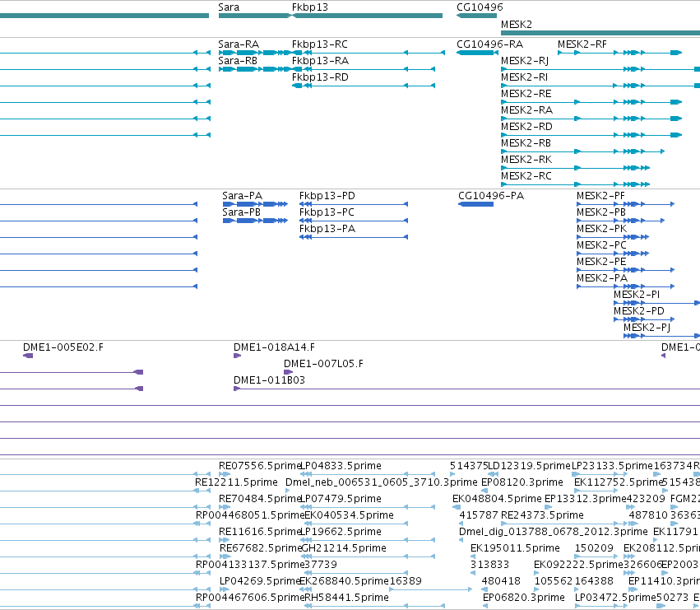
Task: Click the CG10496-PA coding region bar
Action: pos(476,204)
